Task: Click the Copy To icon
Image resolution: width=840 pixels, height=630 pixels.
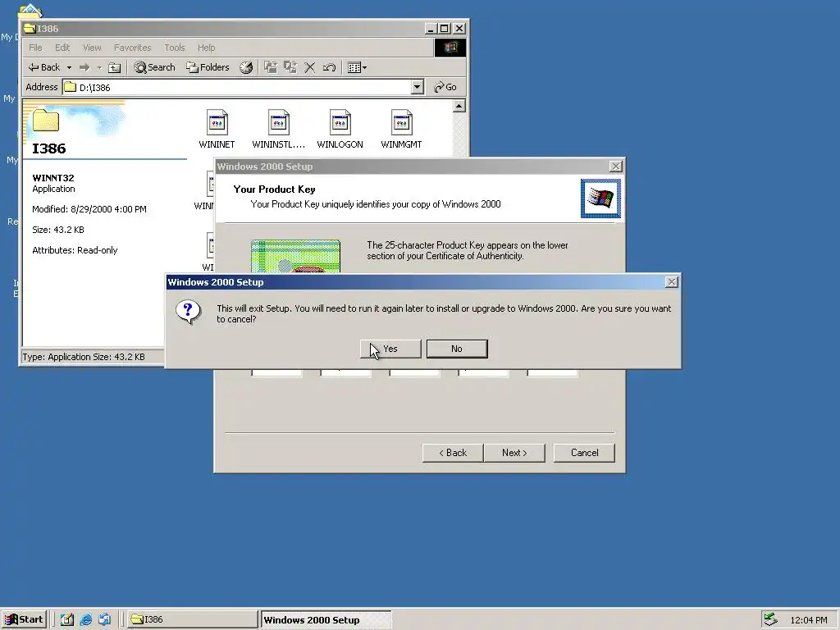Action: point(290,67)
